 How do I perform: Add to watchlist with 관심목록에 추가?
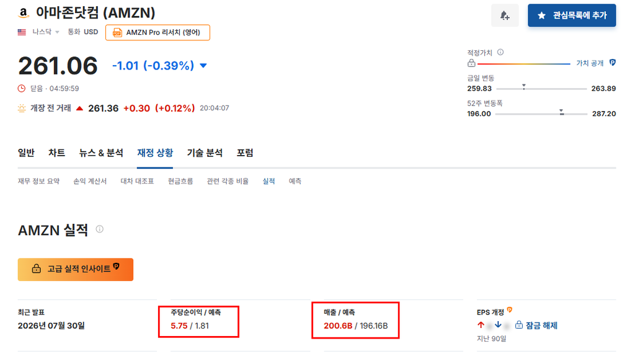[x=572, y=16]
